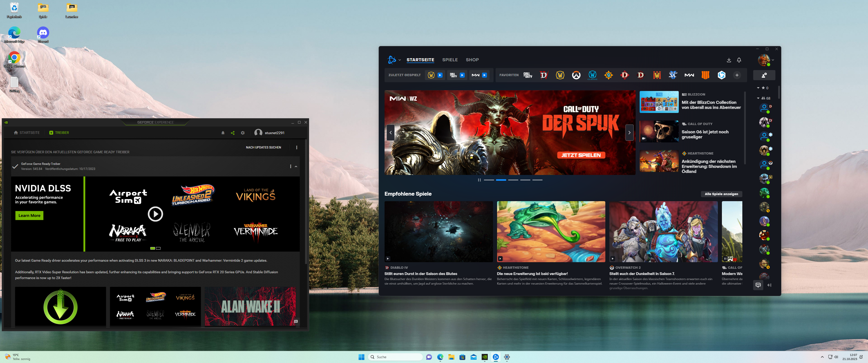Switch to the SPIELE tab
The width and height of the screenshot is (868, 363).
(x=449, y=60)
